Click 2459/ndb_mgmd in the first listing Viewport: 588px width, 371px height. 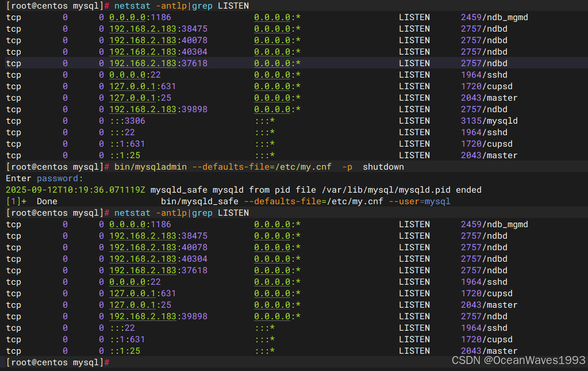(494, 17)
